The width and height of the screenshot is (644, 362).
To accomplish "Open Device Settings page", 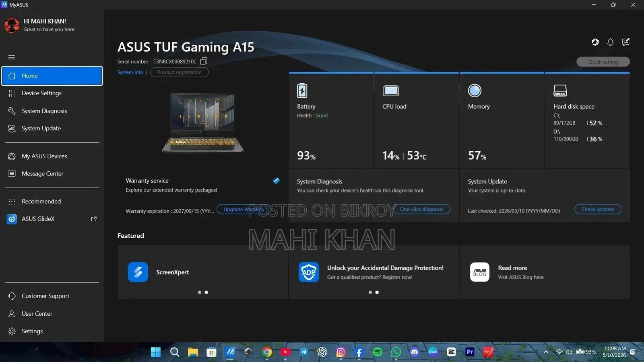I will point(52,93).
